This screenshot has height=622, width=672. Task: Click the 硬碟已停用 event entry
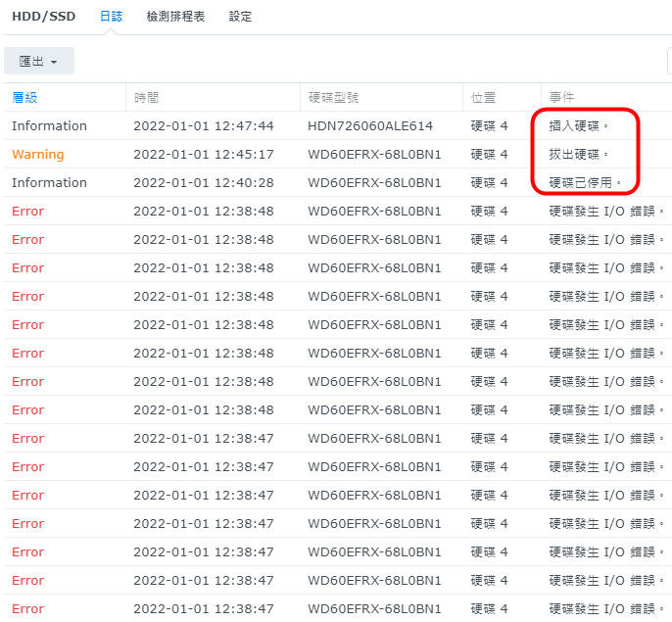[585, 182]
